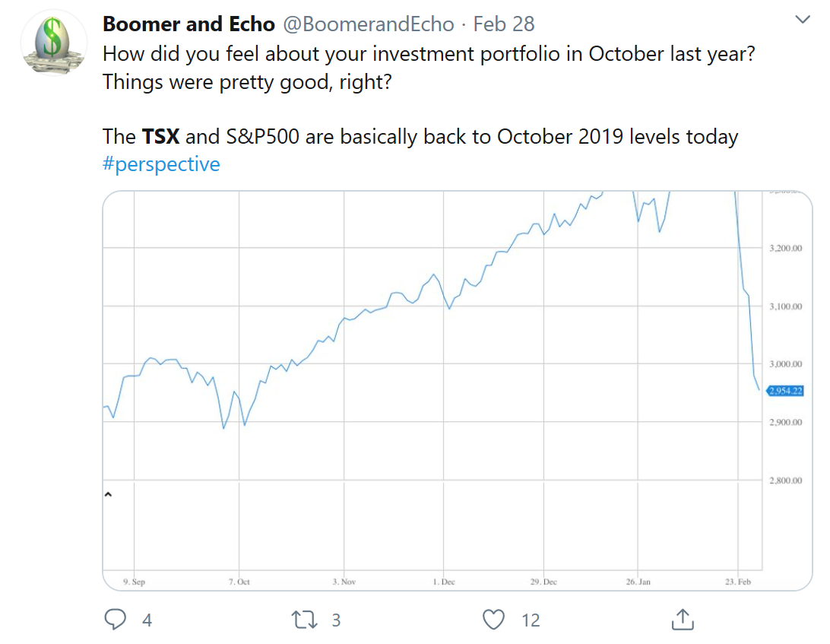Click the reply count number 4
This screenshot has width=830, height=644.
click(147, 620)
